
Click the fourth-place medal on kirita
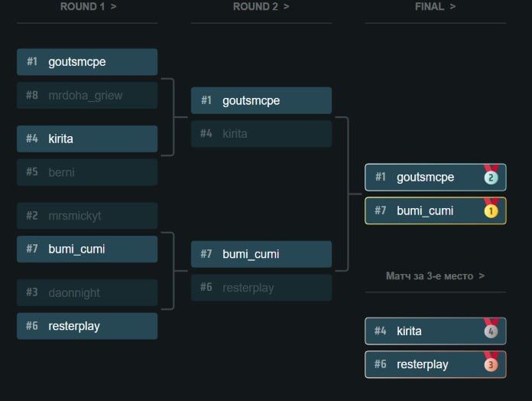click(x=491, y=330)
